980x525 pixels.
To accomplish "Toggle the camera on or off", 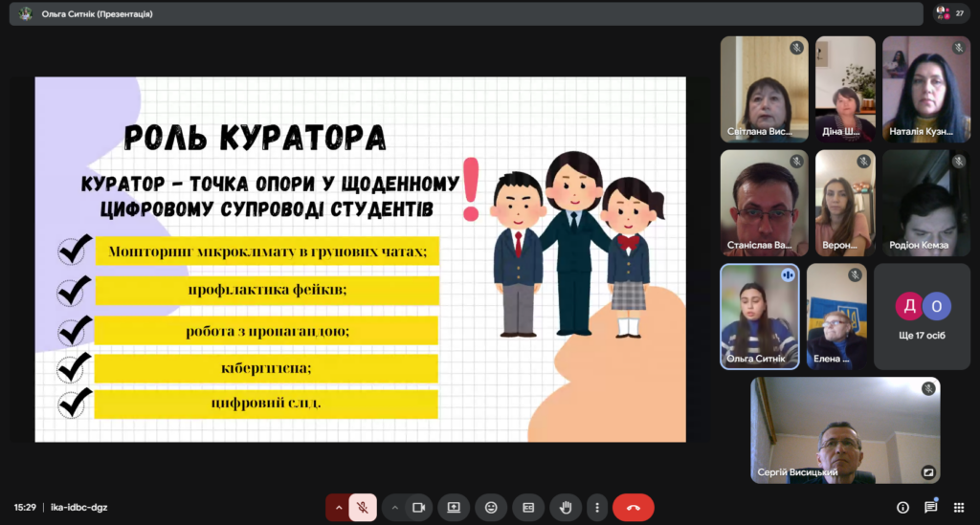I will coord(418,507).
